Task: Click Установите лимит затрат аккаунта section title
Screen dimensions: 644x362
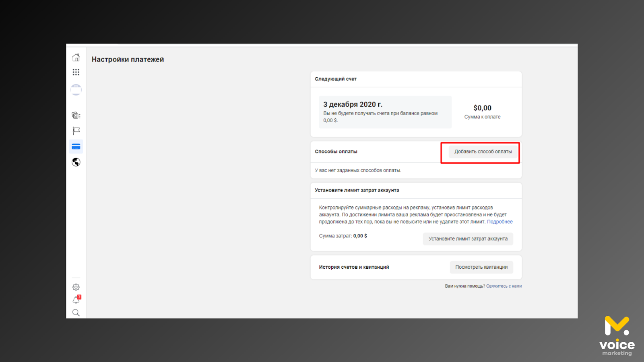Action: point(357,190)
